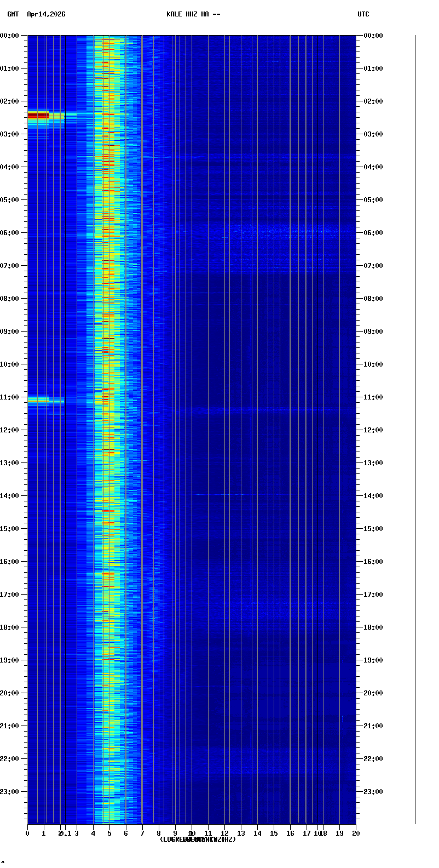Click the Apr14,2026 date label
The height and width of the screenshot is (868, 439).
(46, 14)
